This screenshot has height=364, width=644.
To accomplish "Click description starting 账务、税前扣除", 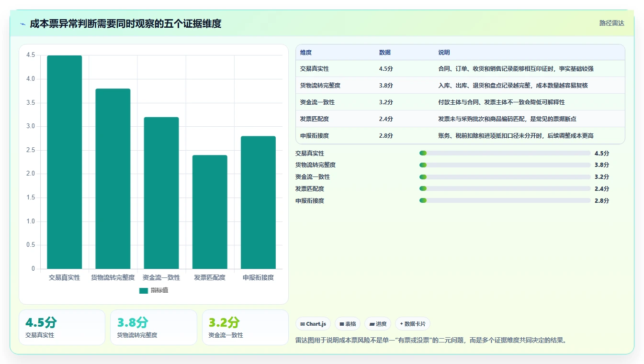I will 516,136.
